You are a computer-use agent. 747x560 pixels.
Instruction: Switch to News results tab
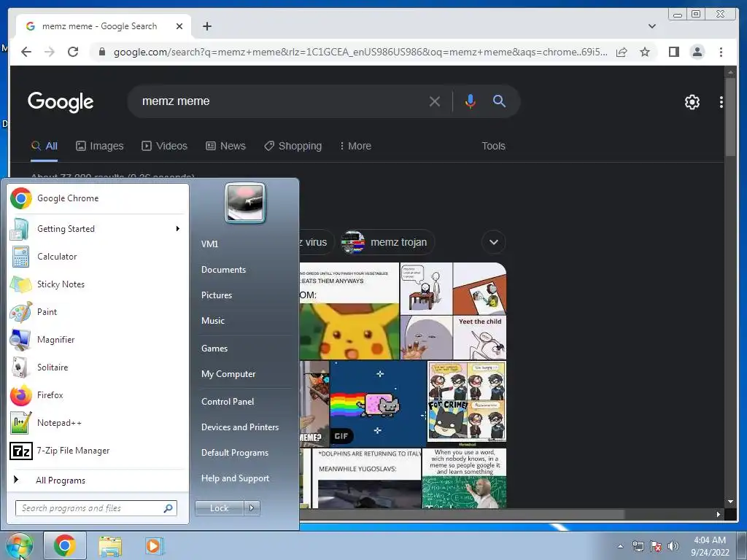(x=225, y=146)
